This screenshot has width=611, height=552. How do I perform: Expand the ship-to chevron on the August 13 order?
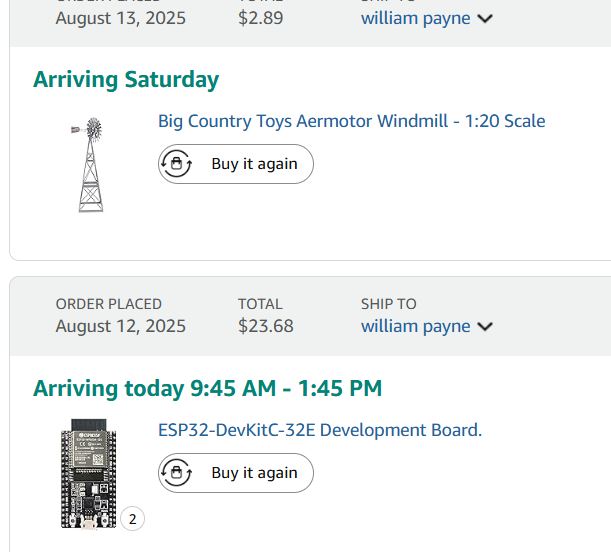(485, 18)
